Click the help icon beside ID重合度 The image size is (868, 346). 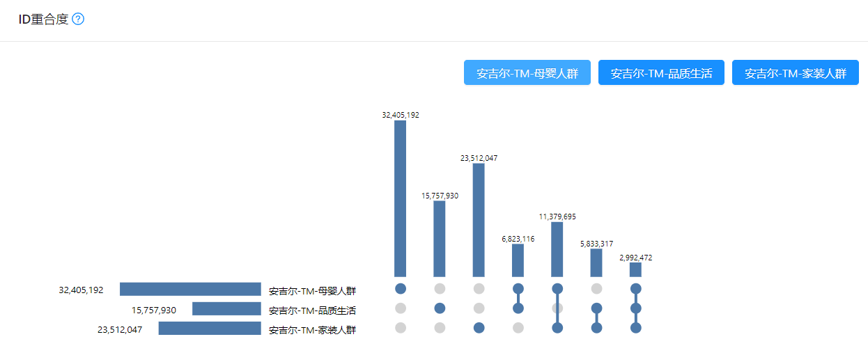pyautogui.click(x=78, y=19)
